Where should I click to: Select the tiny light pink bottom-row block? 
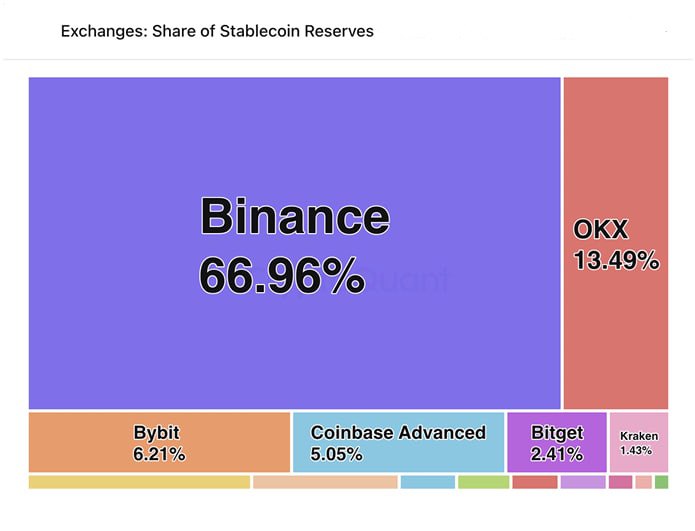tap(644, 482)
